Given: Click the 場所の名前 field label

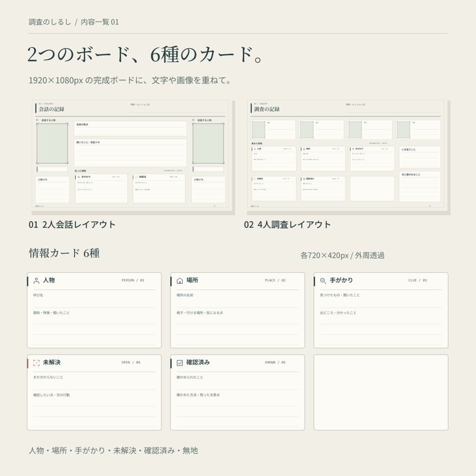Looking at the screenshot, I should [x=185, y=295].
